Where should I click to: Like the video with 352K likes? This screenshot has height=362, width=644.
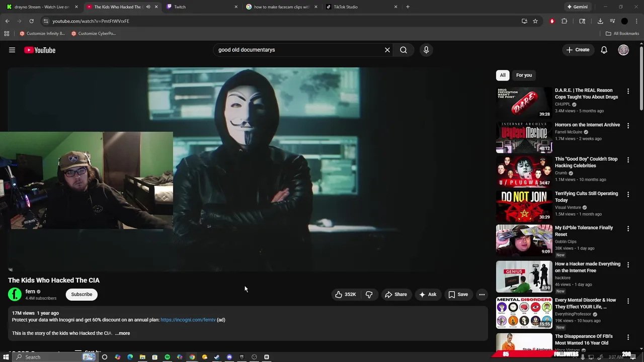tap(346, 295)
